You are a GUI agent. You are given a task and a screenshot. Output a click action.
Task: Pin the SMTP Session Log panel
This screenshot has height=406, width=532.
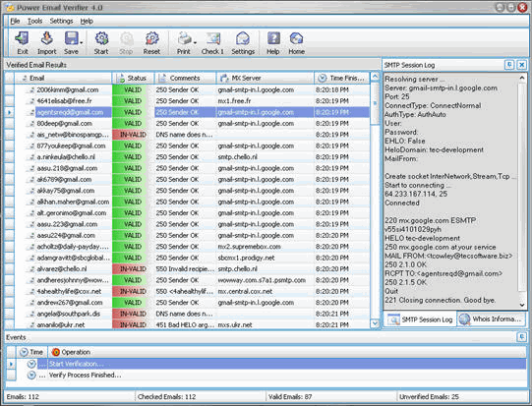click(x=509, y=65)
